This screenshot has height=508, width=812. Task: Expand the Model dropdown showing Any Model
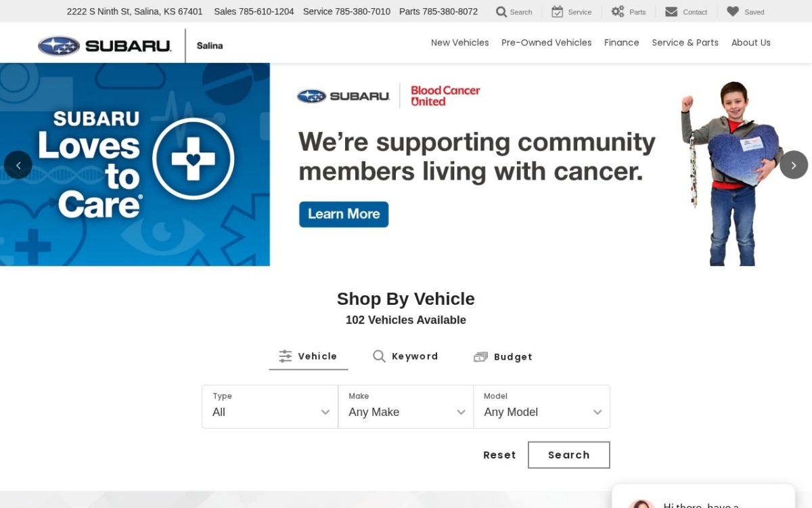click(x=542, y=406)
